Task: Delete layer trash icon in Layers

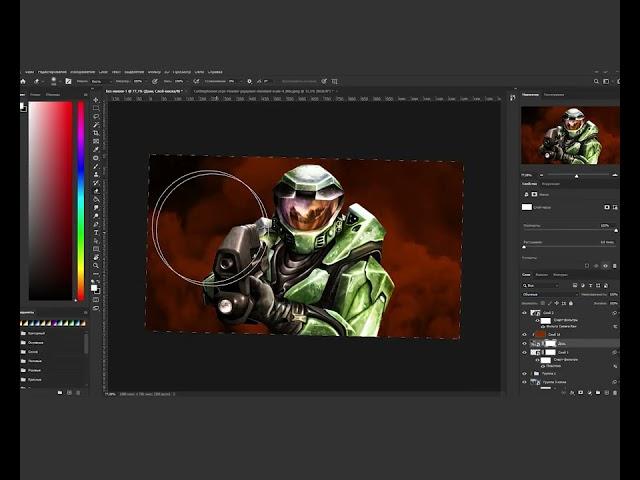Action: [x=615, y=393]
